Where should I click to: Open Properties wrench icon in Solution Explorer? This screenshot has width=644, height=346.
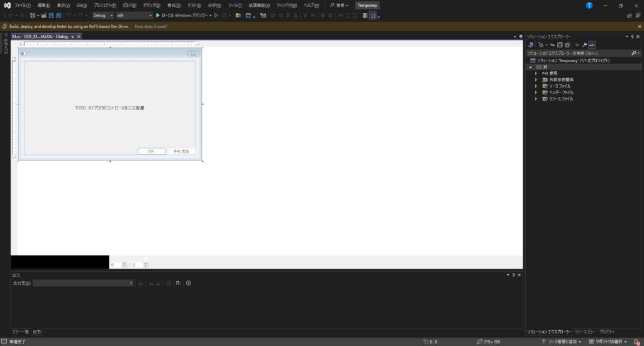584,45
